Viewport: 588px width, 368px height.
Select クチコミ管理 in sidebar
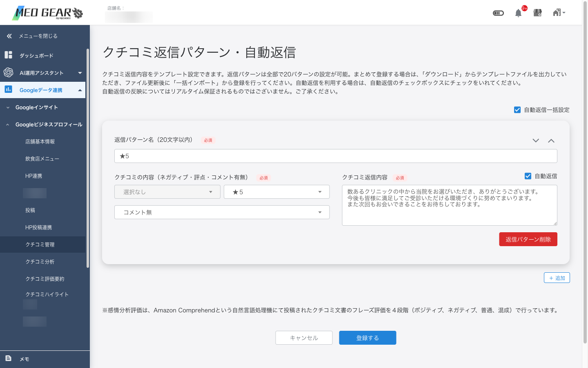click(42, 245)
